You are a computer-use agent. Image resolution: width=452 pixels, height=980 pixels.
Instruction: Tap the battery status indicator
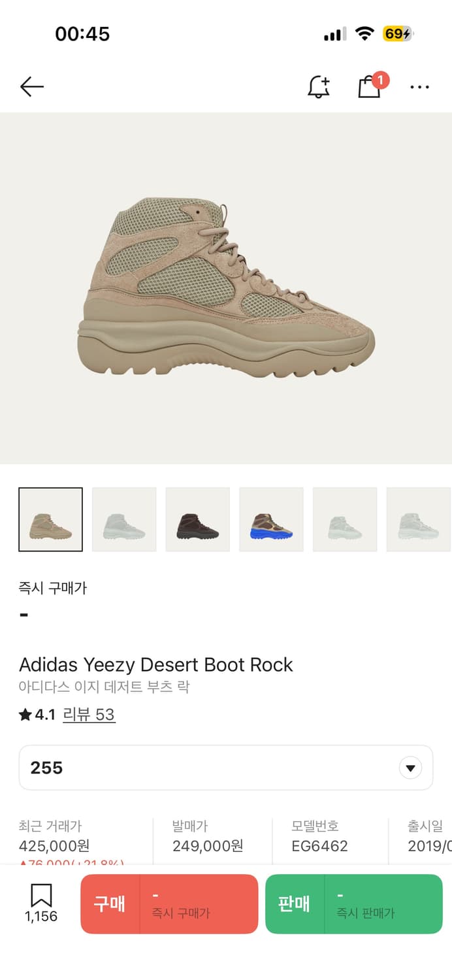click(x=398, y=34)
